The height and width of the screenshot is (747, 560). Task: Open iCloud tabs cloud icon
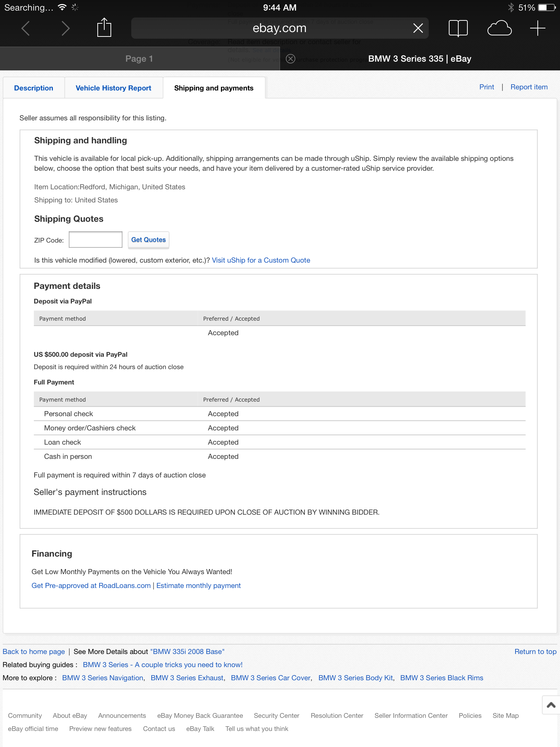pos(499,28)
